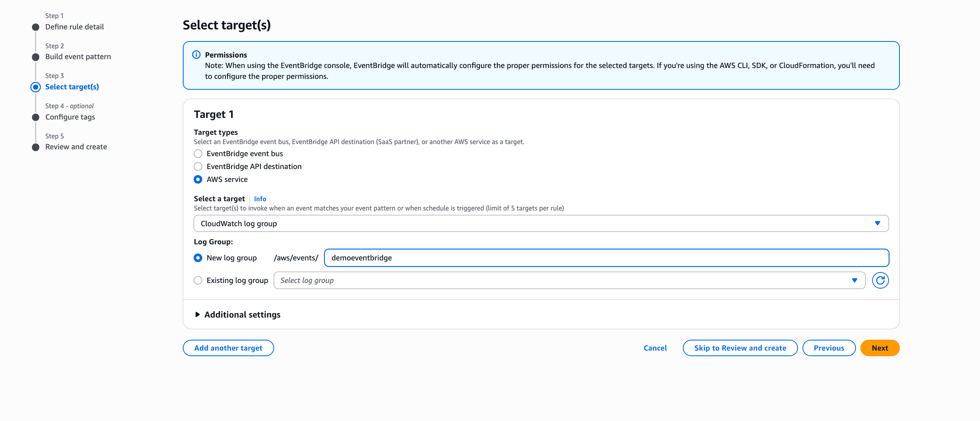This screenshot has height=421, width=980.
Task: Select AWS service target type
Action: (198, 180)
